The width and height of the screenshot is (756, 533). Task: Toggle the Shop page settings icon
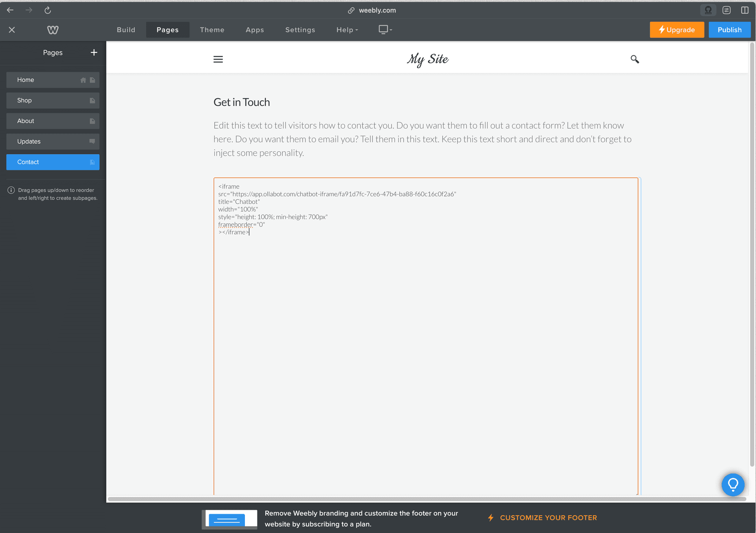93,100
